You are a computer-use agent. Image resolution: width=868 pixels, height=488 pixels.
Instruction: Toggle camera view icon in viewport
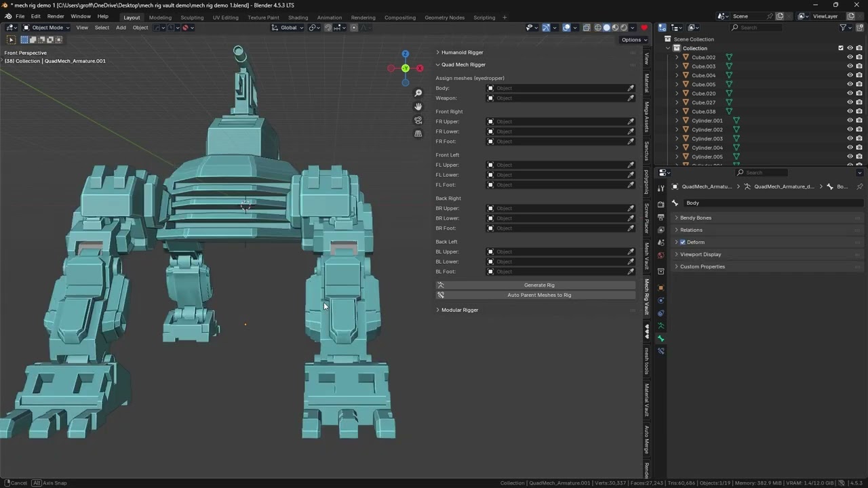click(x=418, y=120)
